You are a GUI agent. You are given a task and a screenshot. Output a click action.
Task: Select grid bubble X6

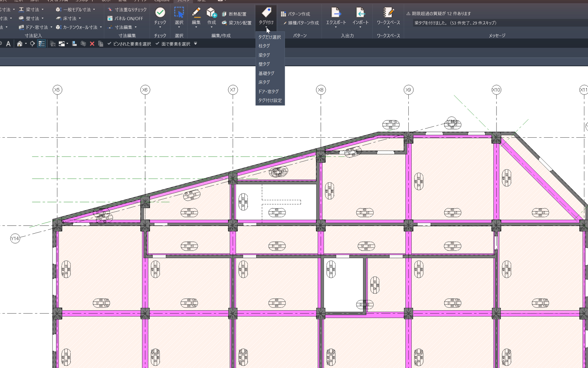click(145, 90)
